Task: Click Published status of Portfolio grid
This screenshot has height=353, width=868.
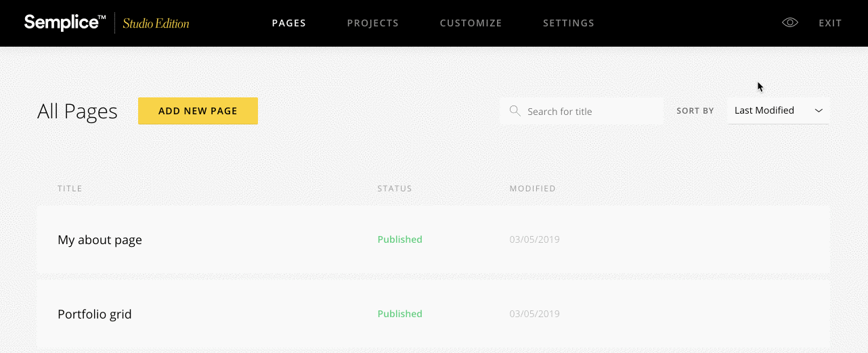Action: [x=399, y=314]
